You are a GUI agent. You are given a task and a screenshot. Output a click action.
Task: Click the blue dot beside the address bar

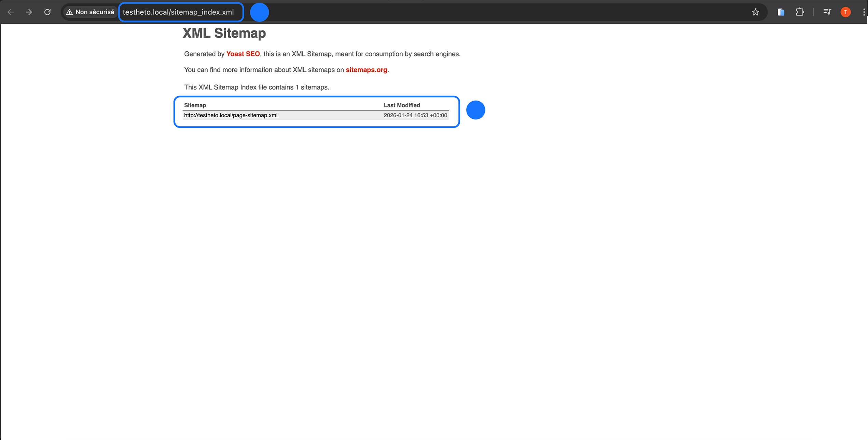[x=259, y=12]
